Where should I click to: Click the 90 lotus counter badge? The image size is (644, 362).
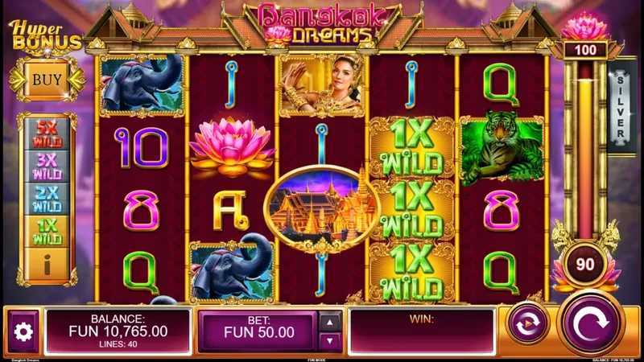pyautogui.click(x=585, y=265)
